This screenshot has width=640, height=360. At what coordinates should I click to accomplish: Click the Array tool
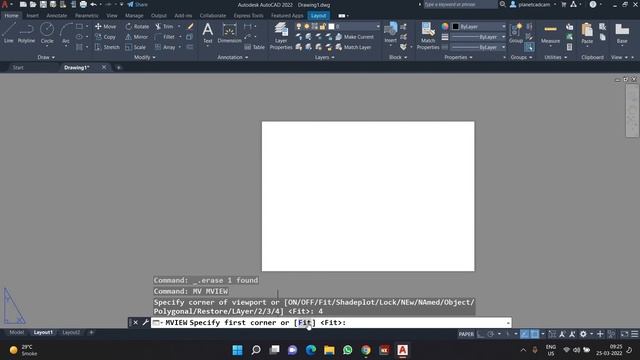pyautogui.click(x=165, y=47)
